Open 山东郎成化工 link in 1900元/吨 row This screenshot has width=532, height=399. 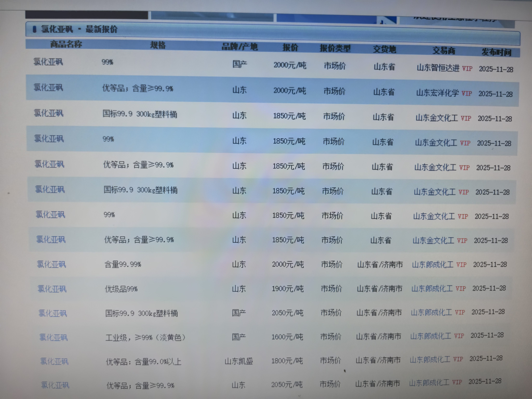(432, 288)
